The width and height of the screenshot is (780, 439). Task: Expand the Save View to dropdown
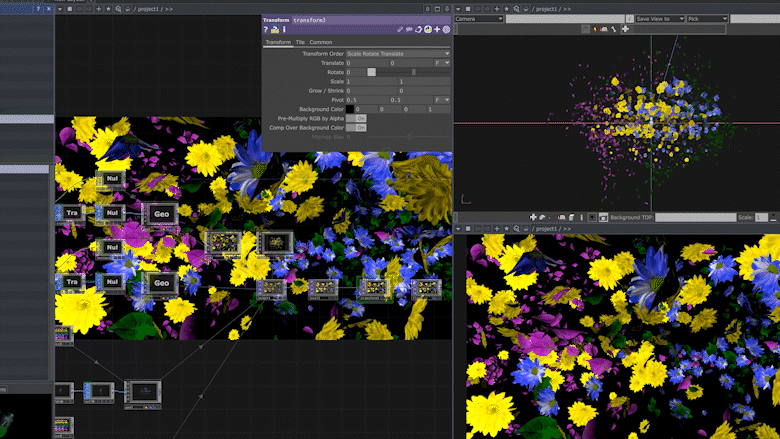click(658, 18)
